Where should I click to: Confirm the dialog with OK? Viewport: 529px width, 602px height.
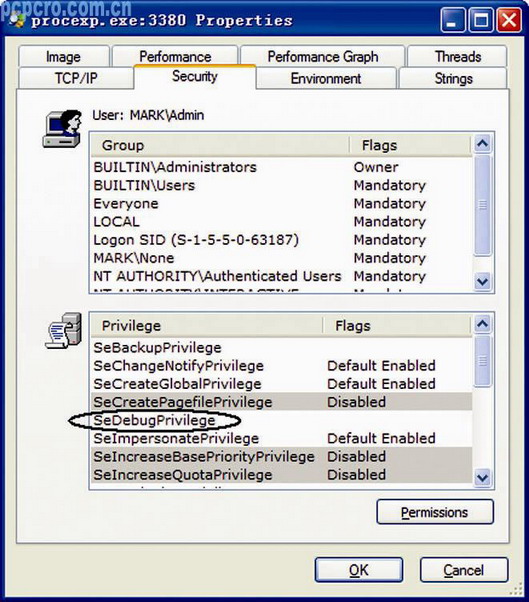pyautogui.click(x=359, y=570)
